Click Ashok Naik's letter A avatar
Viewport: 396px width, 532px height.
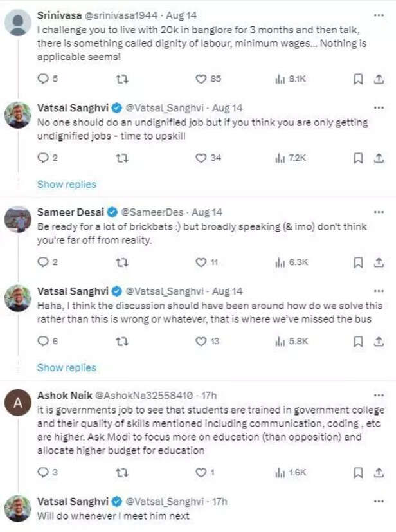coord(18,404)
